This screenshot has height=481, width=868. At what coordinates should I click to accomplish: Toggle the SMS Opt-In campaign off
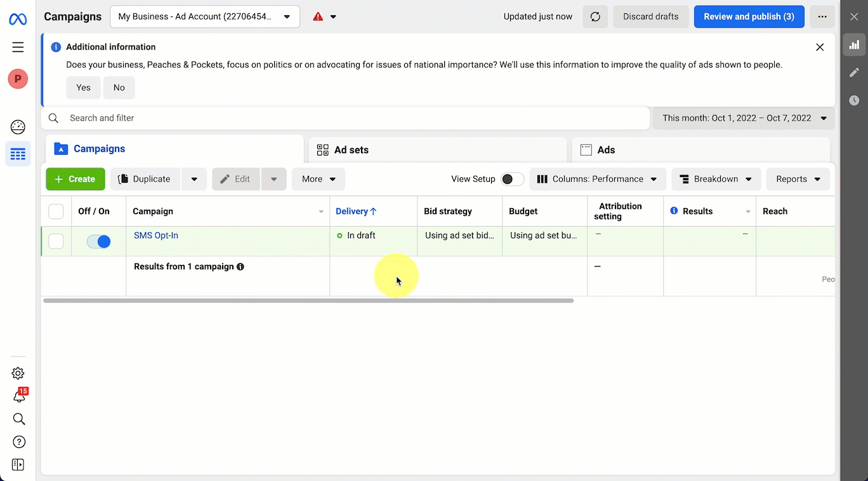pos(99,242)
